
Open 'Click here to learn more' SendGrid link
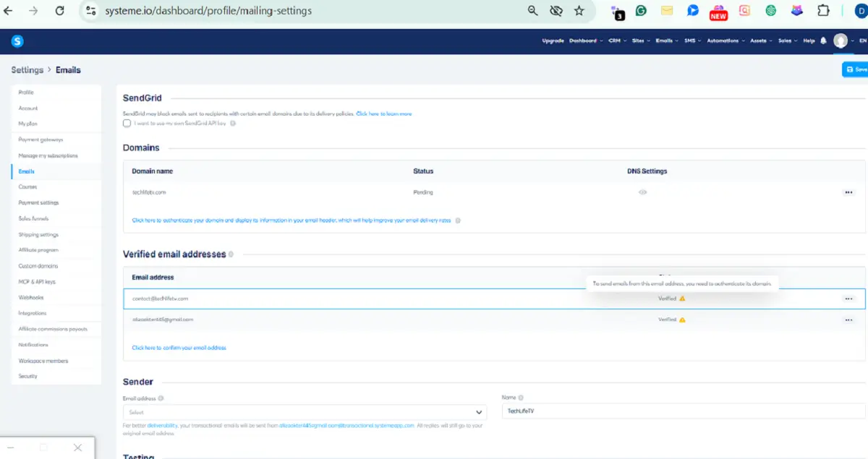[384, 114]
